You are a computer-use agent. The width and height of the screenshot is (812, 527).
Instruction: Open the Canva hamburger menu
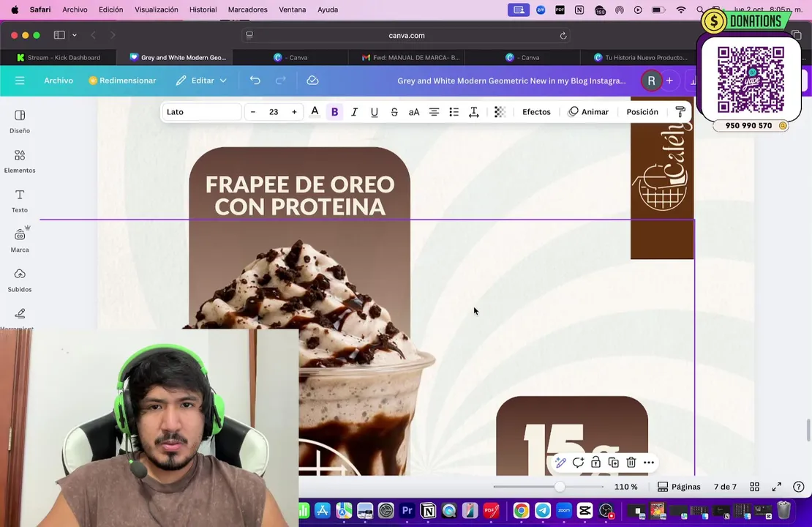point(20,81)
